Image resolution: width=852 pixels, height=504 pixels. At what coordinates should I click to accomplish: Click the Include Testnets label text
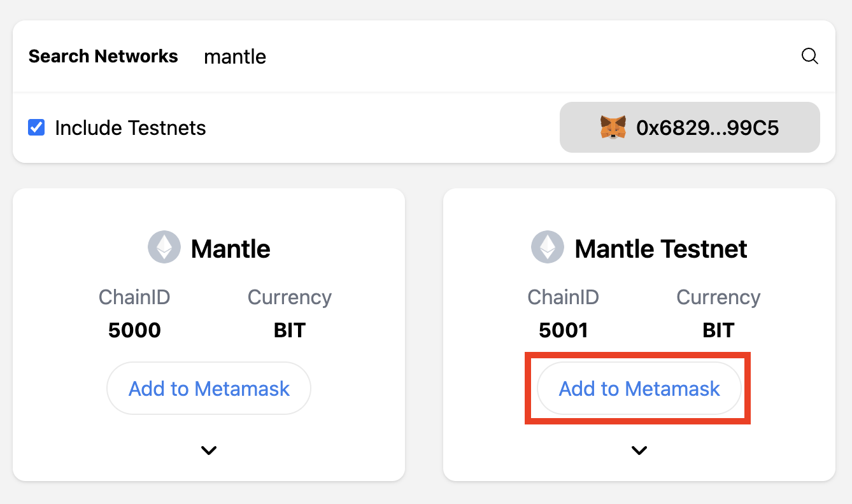[130, 128]
